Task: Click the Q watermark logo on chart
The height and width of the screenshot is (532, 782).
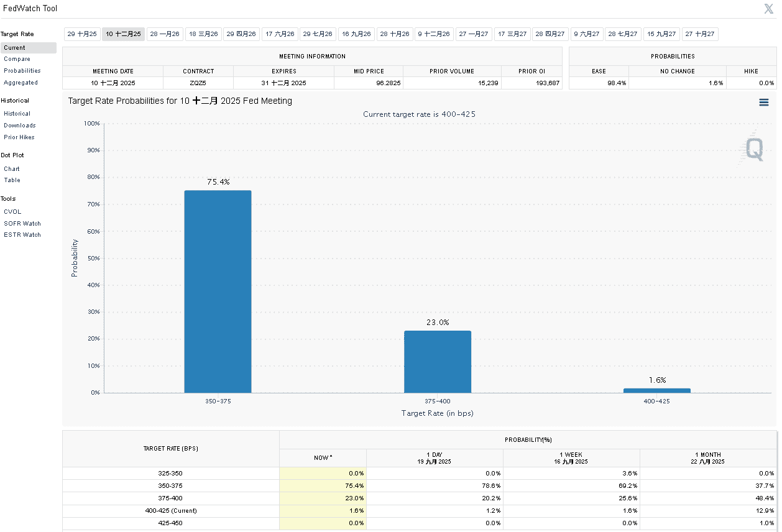Action: coord(754,150)
